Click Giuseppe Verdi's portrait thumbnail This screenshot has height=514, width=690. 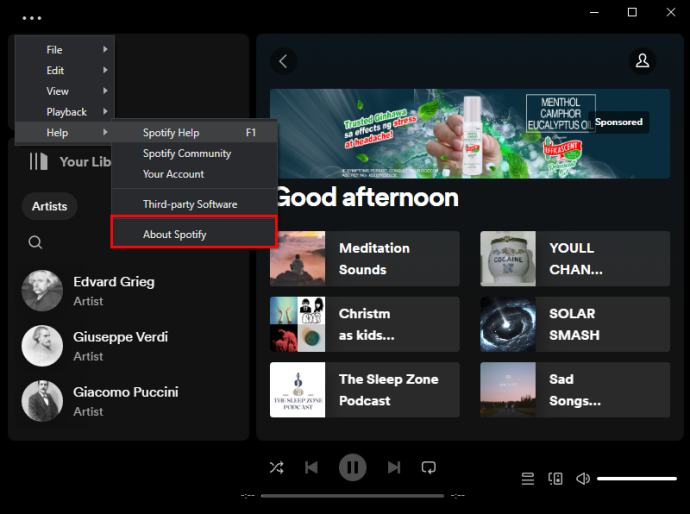42,346
